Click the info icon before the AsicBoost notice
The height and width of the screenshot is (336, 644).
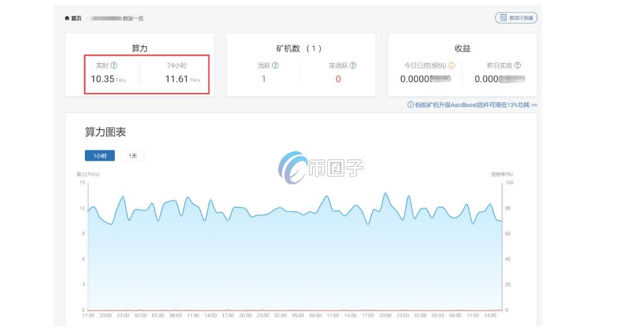410,105
